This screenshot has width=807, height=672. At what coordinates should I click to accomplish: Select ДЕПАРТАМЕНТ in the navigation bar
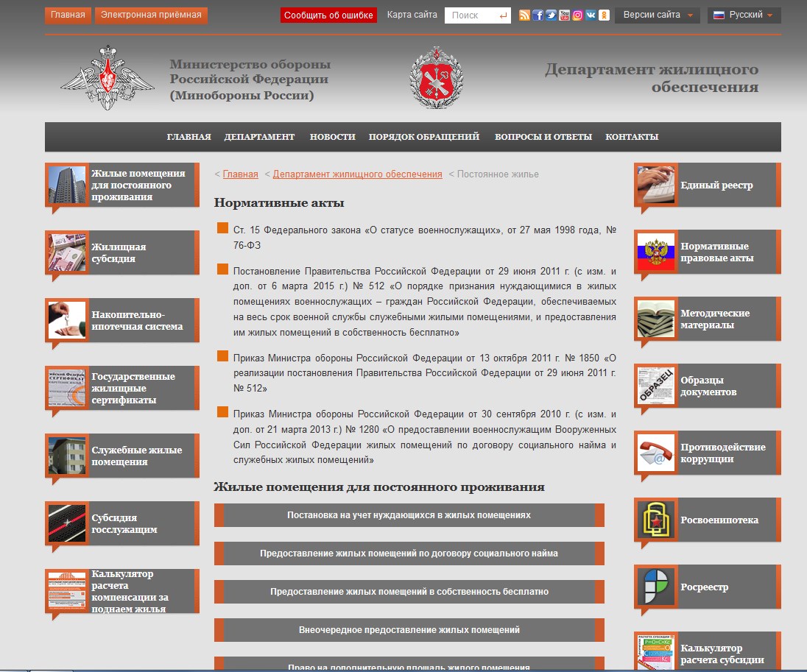[x=259, y=137]
